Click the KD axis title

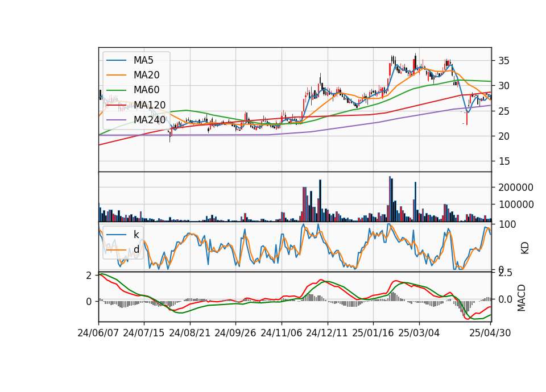point(524,248)
